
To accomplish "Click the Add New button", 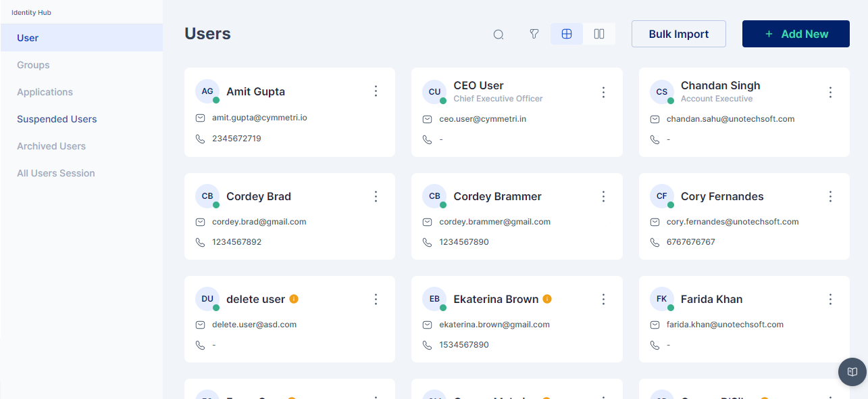I will pyautogui.click(x=796, y=34).
